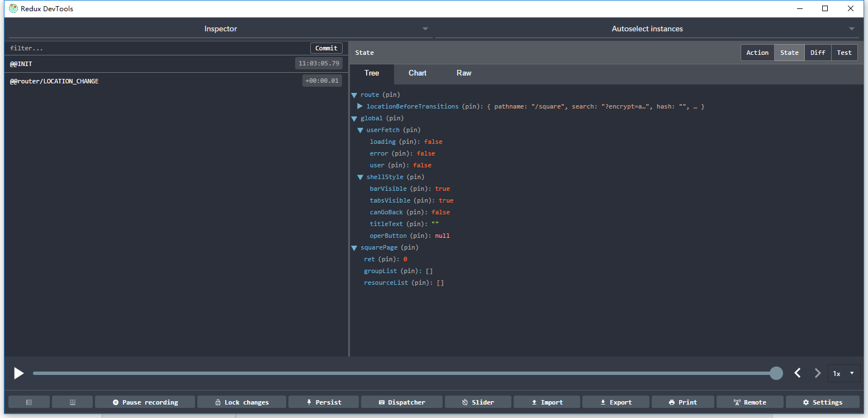
Task: Click the 11:03:05.79 timestamp
Action: 319,64
